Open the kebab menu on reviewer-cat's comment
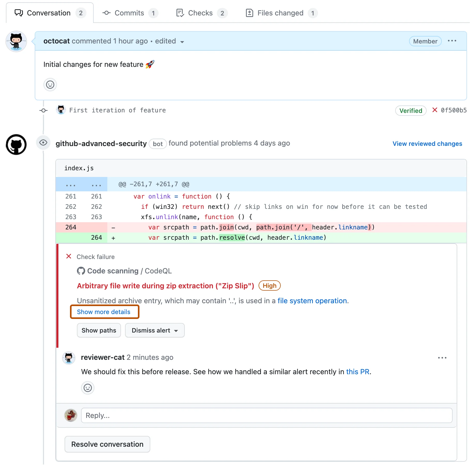Screen dimensions: 476x465 click(x=442, y=357)
